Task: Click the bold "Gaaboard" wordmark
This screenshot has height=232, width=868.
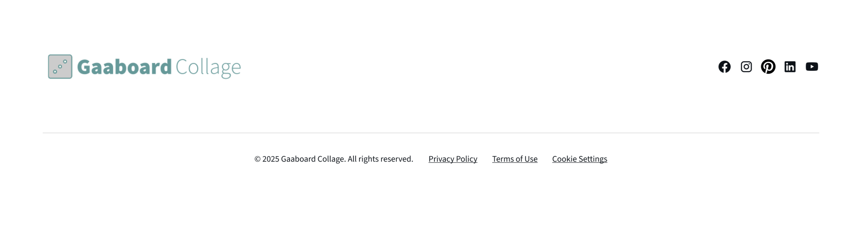Action: tap(124, 67)
